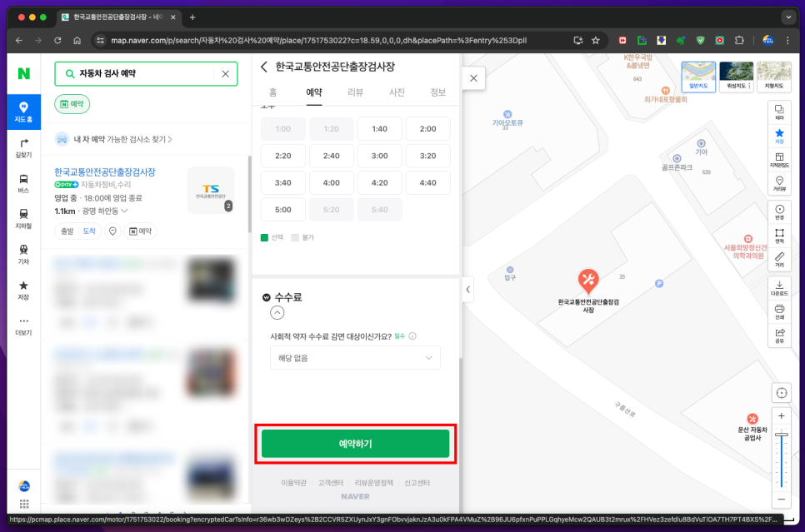The image size is (805, 532).
Task: Expand the 광명 하안동 address chevron
Action: tap(124, 211)
